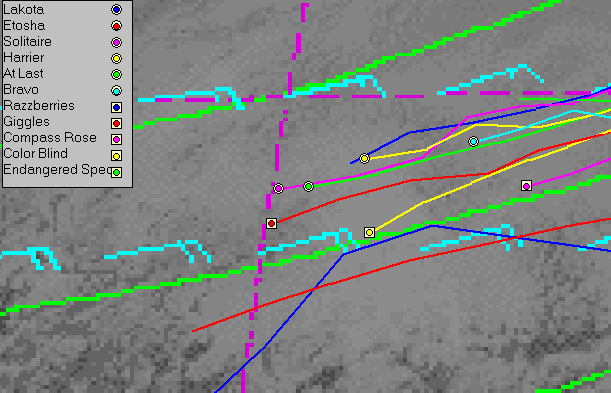Select the At Last boat marker on map
Viewport: 611px width, 393px height.
point(308,187)
